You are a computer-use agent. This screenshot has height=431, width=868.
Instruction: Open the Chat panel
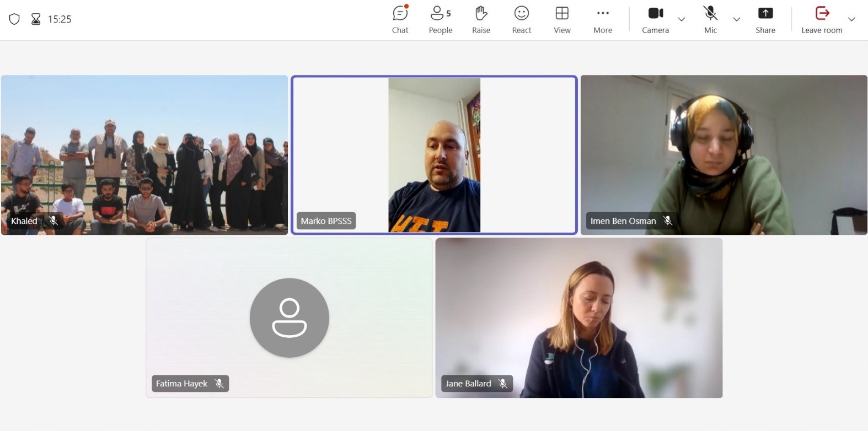400,20
